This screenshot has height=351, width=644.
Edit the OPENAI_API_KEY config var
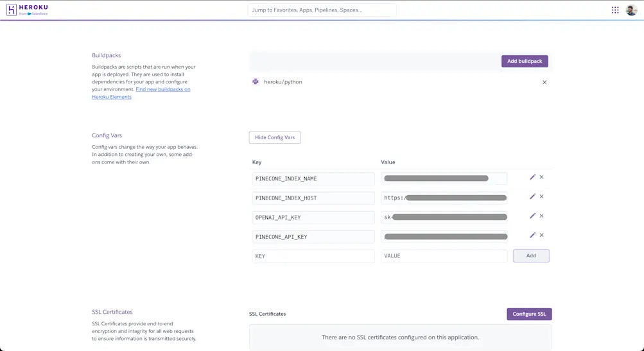point(532,216)
